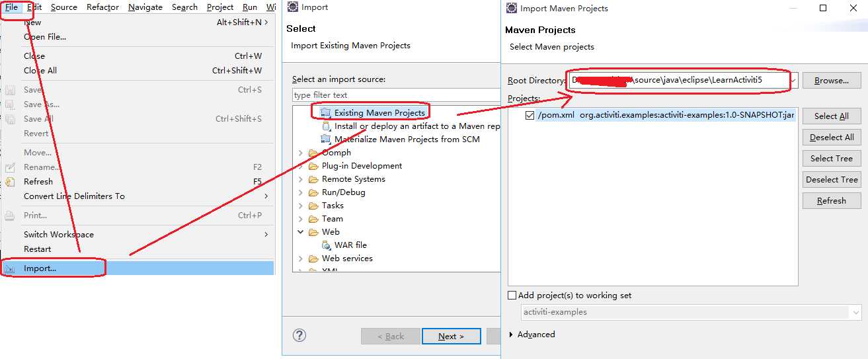
Task: Open the working set dropdown
Action: [x=856, y=312]
